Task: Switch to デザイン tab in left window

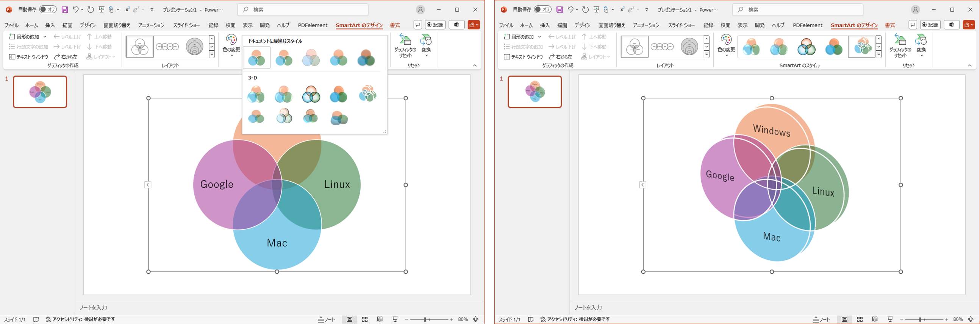Action: point(88,25)
